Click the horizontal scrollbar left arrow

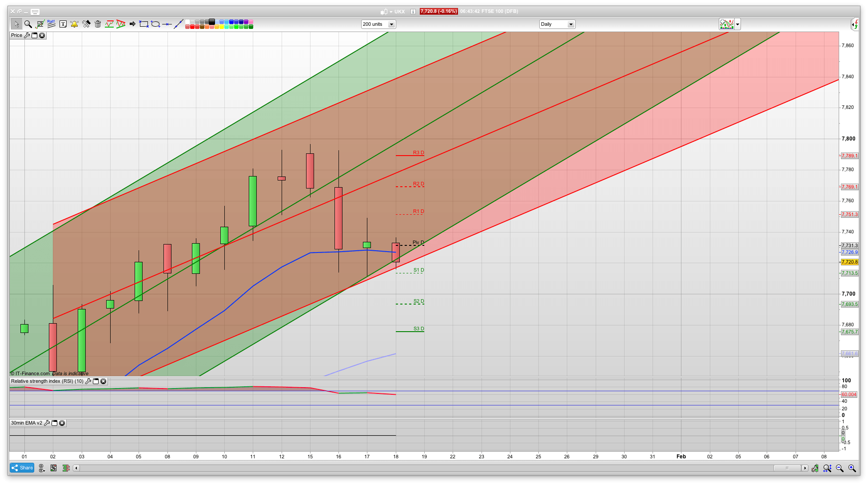(76, 468)
